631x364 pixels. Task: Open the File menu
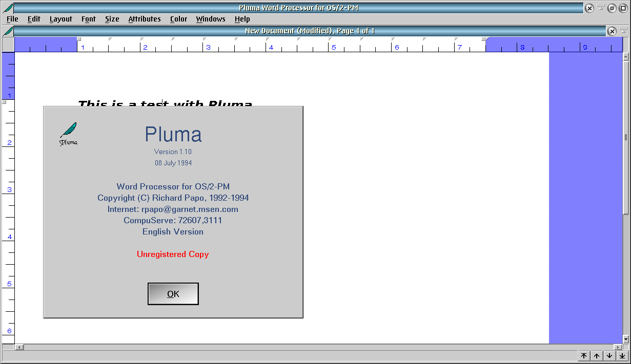click(12, 19)
